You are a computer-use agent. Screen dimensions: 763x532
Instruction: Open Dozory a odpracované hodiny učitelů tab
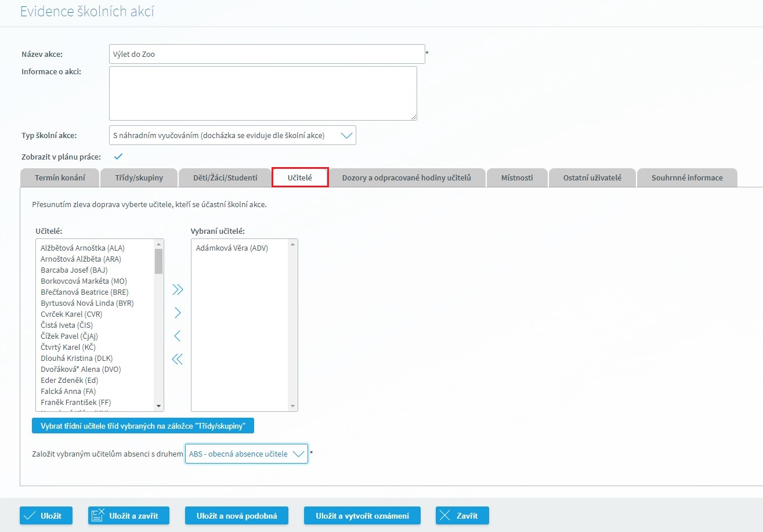click(406, 178)
